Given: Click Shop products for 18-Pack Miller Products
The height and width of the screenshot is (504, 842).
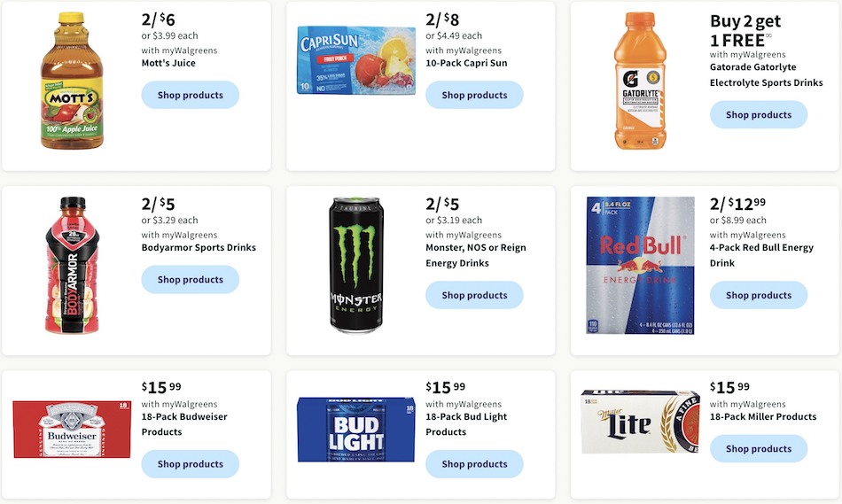Looking at the screenshot, I should tap(758, 449).
